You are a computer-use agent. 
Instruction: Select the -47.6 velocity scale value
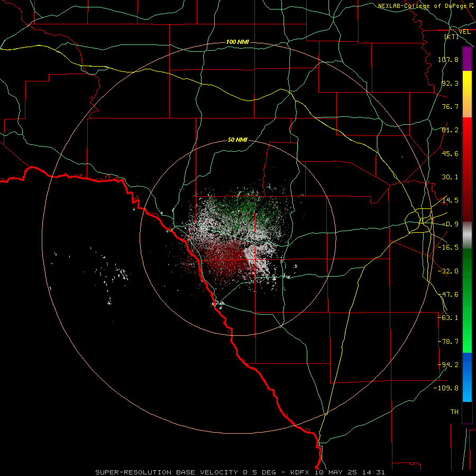click(448, 295)
